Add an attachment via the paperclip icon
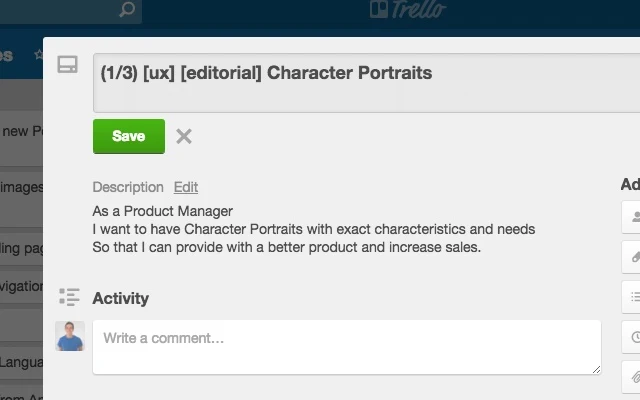The height and width of the screenshot is (400, 640). click(x=633, y=376)
